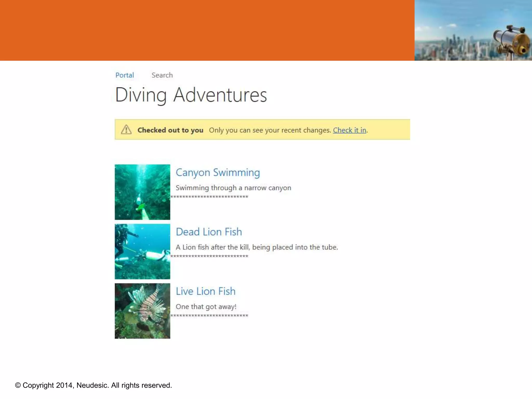Click 'Swimming through a narrow canyon' description
The width and height of the screenshot is (532, 399).
[233, 188]
